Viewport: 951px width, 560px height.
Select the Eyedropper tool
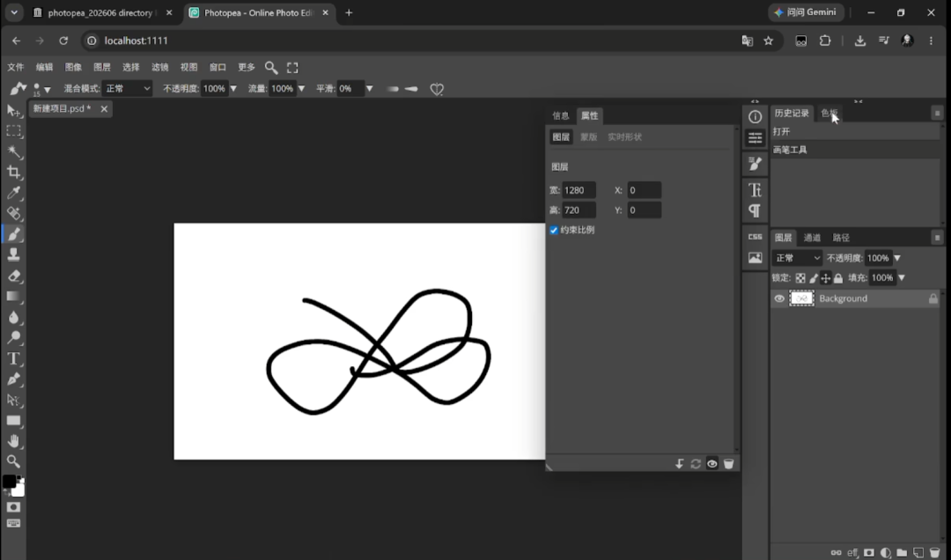13,193
